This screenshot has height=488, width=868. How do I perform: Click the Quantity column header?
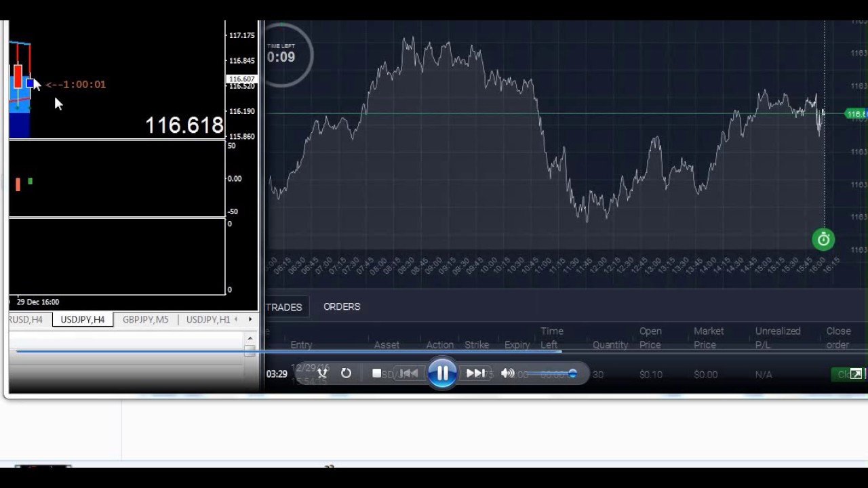coord(610,345)
